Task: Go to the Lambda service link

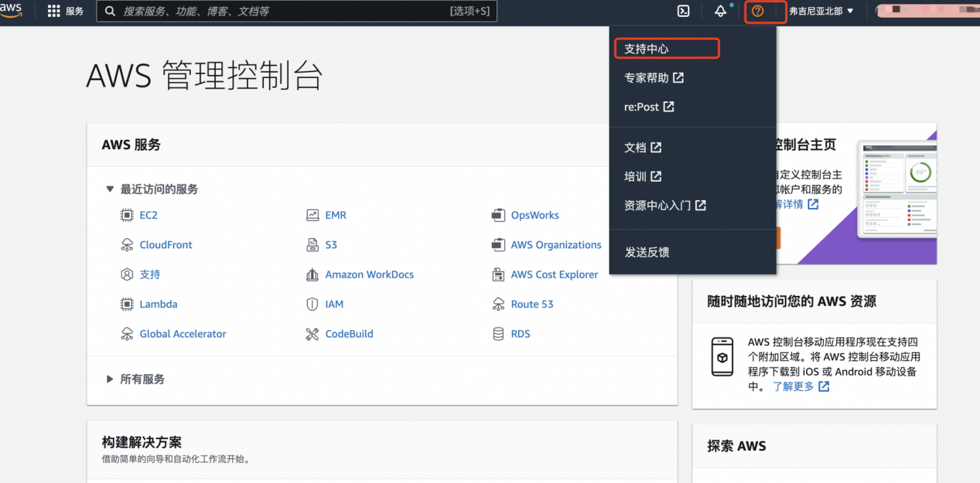Action: click(x=159, y=304)
